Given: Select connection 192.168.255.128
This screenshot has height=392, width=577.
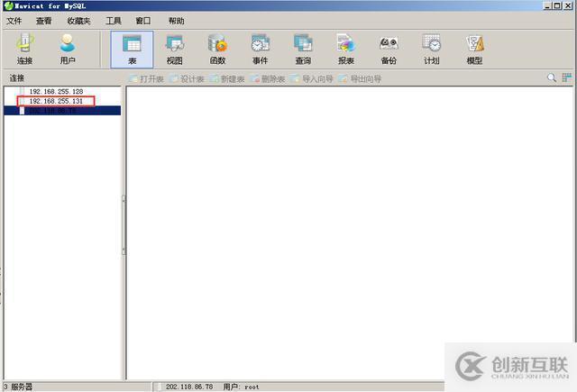Looking at the screenshot, I should 56,91.
